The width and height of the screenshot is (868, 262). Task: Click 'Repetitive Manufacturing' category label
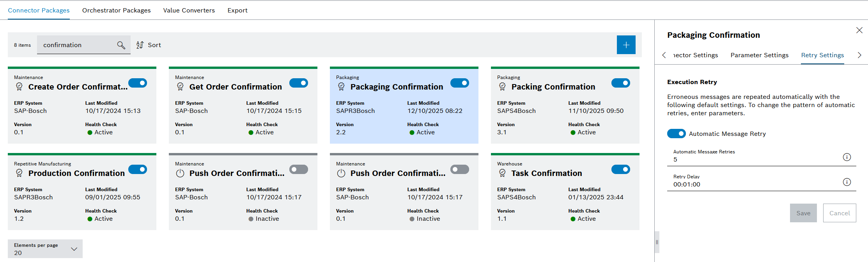tap(43, 164)
